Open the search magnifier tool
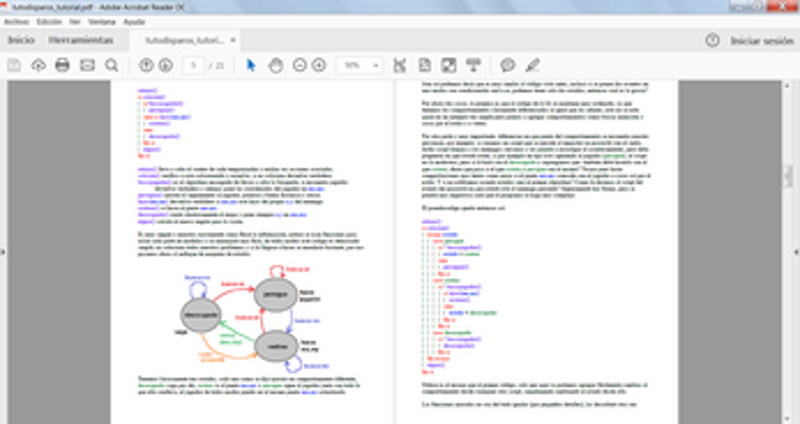Screen dimensions: 800x424 coord(112,65)
